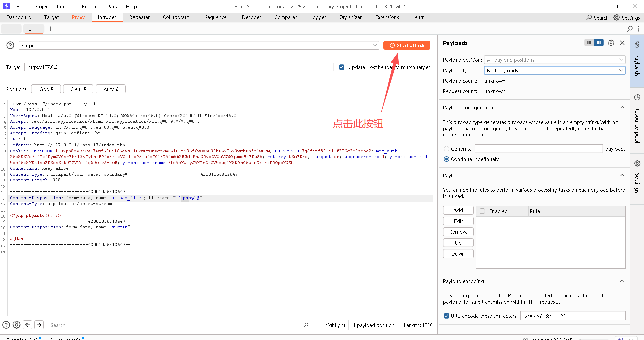This screenshot has width=644, height=340.
Task: Open the Resource pool sidebar icon
Action: [637, 97]
